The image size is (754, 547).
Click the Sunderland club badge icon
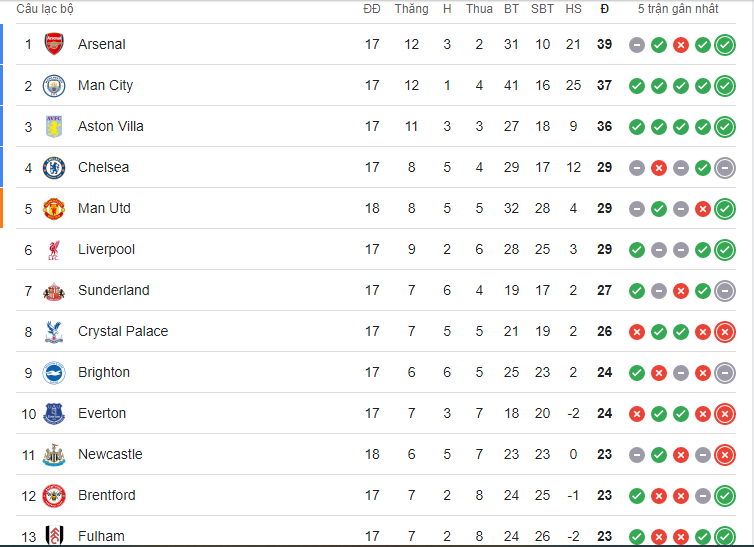point(54,290)
